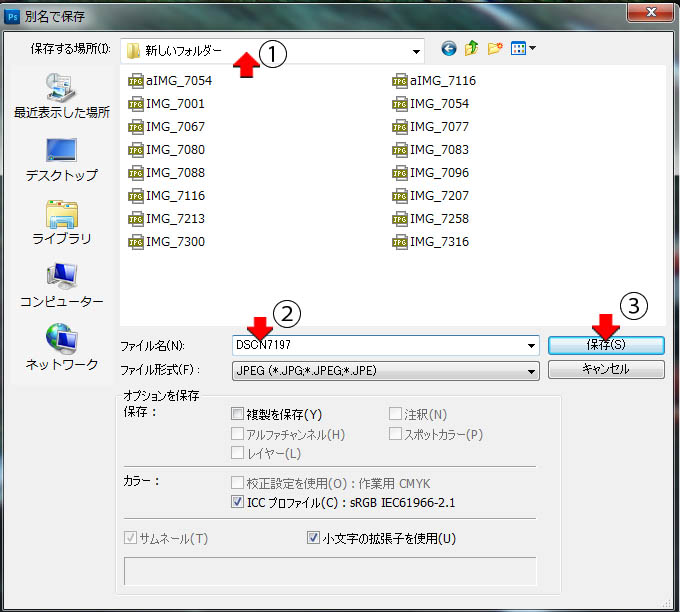The width and height of the screenshot is (680, 612).
Task: Enable the 複製を保存 checkbox
Action: point(238,414)
